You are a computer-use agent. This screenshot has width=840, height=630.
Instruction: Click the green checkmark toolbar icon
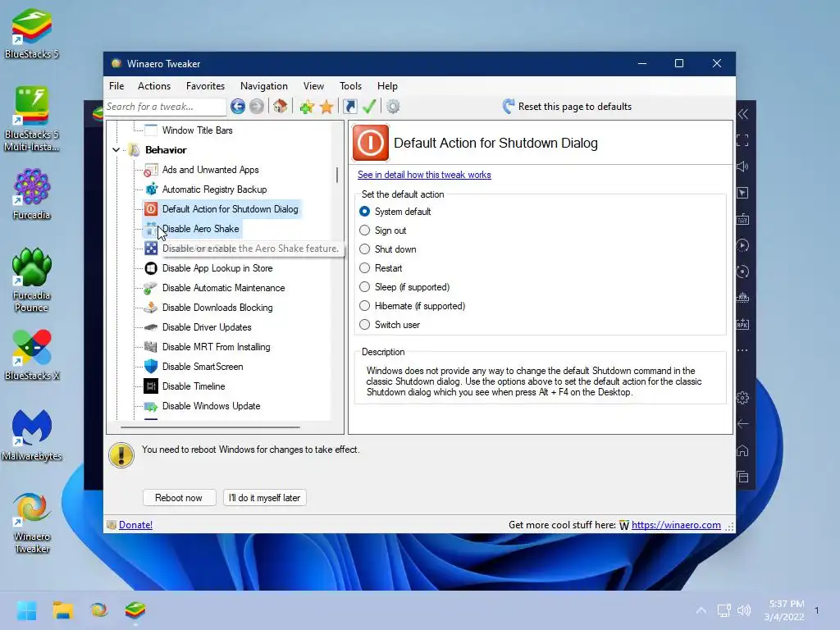click(x=369, y=107)
